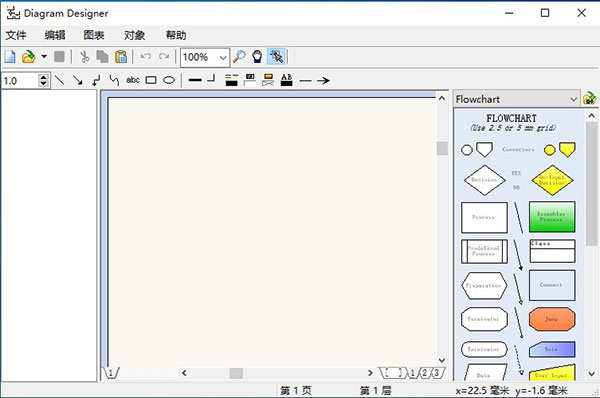Open the 对象 menu
The height and width of the screenshot is (398, 600).
point(134,36)
